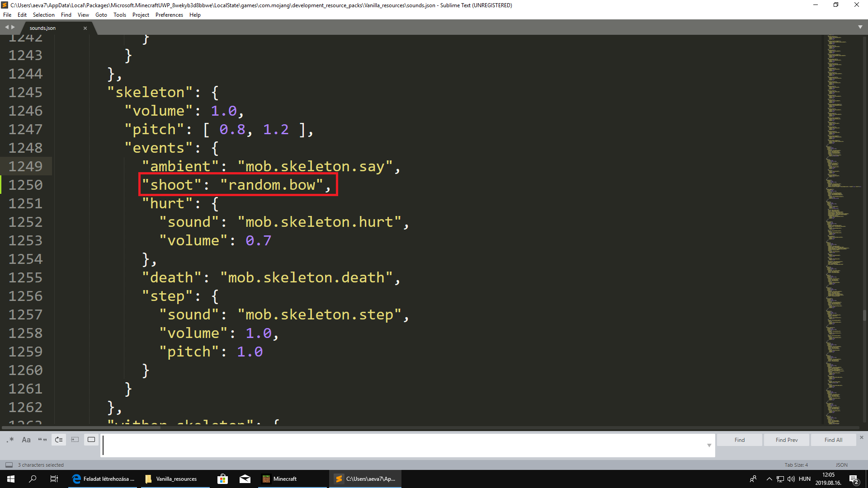Open the tab list dropdown arrow
This screenshot has width=868, height=488.
coord(860,27)
